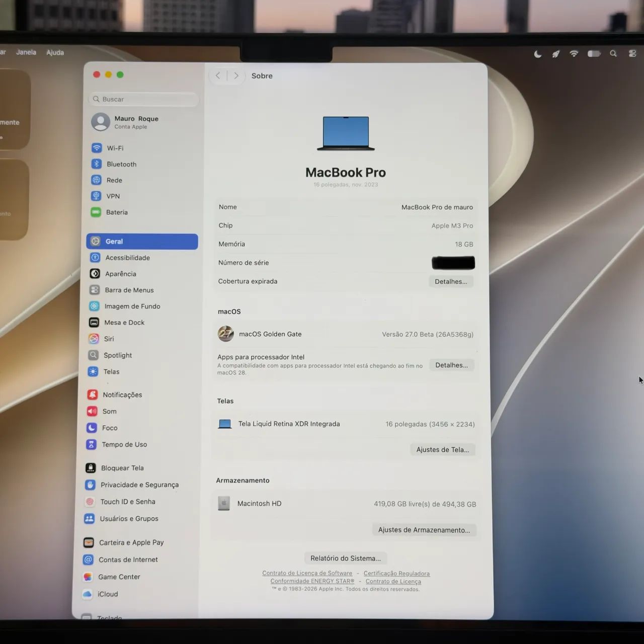Screen dimensions: 644x644
Task: Go forward with the right chevron
Action: point(236,75)
